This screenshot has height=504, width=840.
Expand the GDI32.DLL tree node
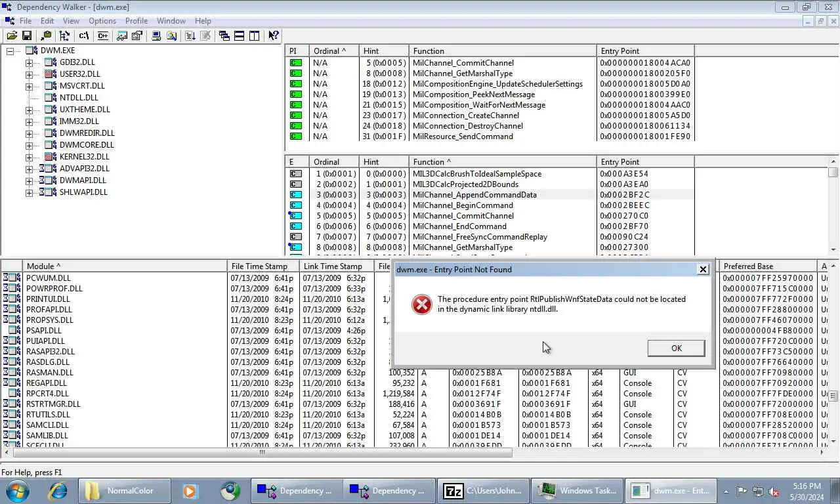tap(29, 63)
